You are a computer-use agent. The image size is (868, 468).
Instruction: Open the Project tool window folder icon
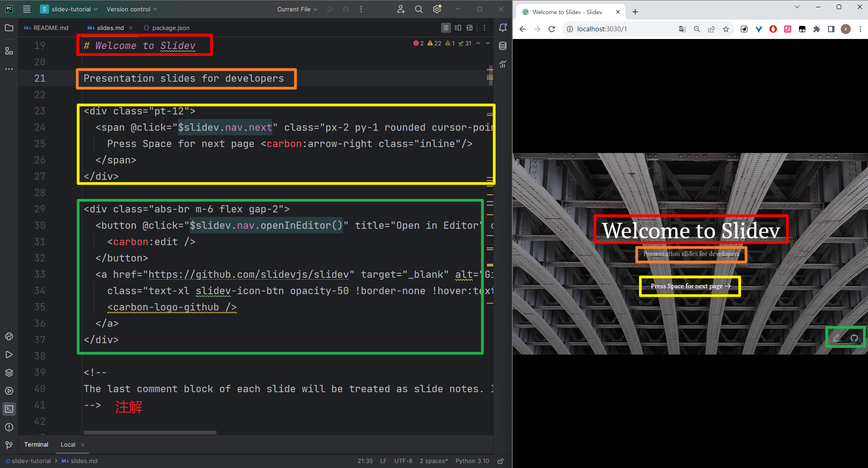(9, 28)
